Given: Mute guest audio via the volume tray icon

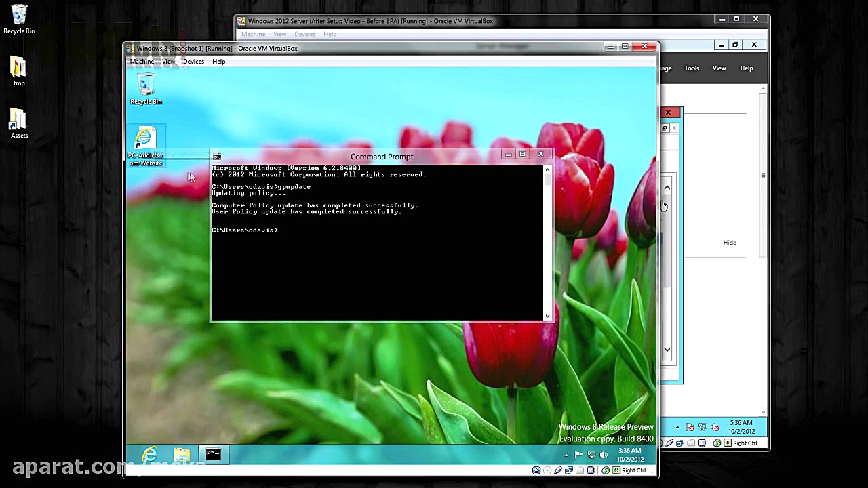Looking at the screenshot, I should point(604,455).
